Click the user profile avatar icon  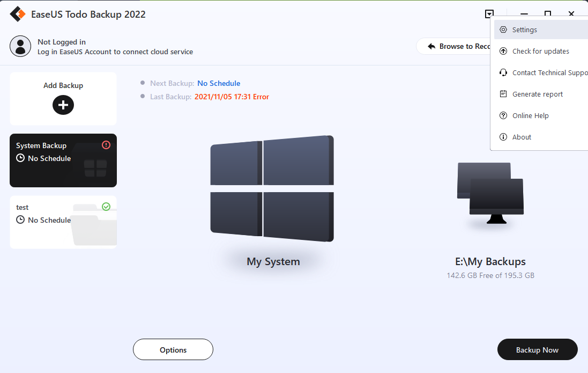[x=20, y=46]
